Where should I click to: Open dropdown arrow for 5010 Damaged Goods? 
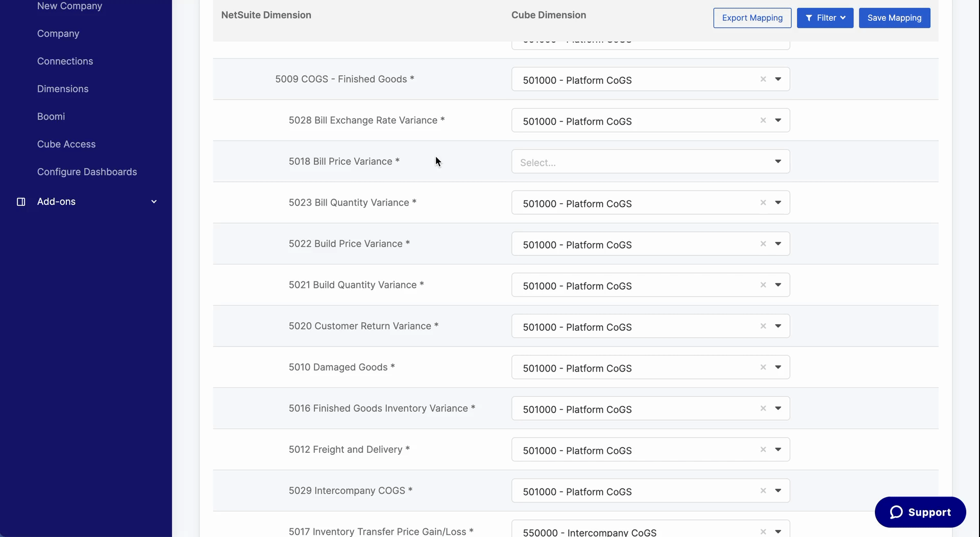778,368
